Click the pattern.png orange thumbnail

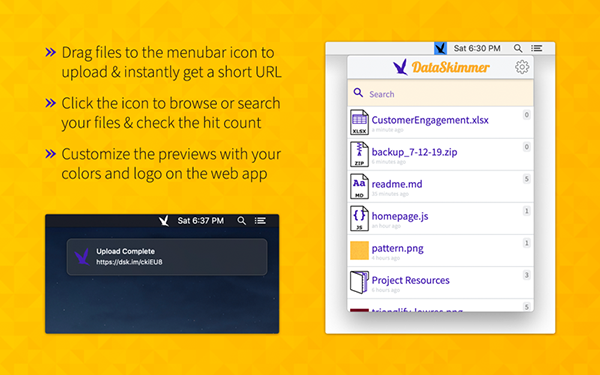[359, 251]
